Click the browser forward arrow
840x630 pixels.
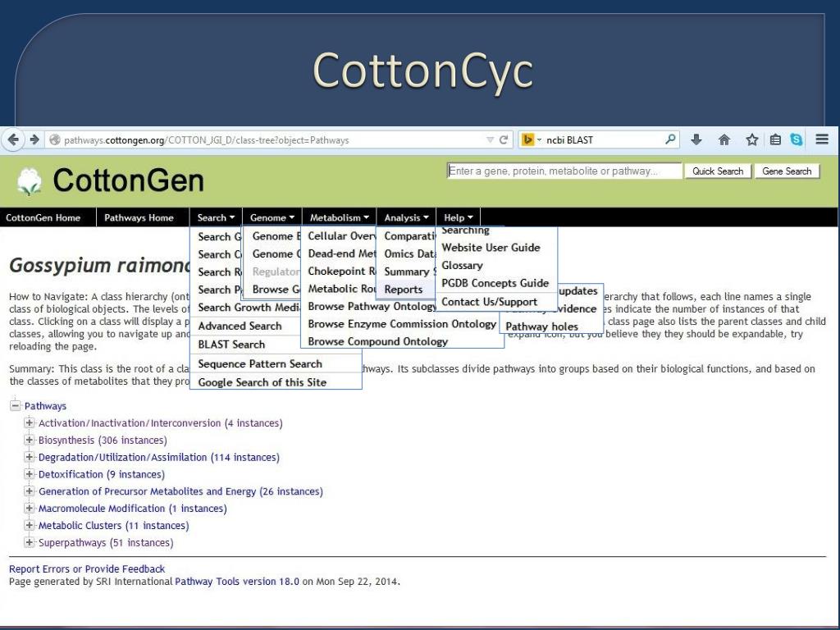[x=34, y=139]
